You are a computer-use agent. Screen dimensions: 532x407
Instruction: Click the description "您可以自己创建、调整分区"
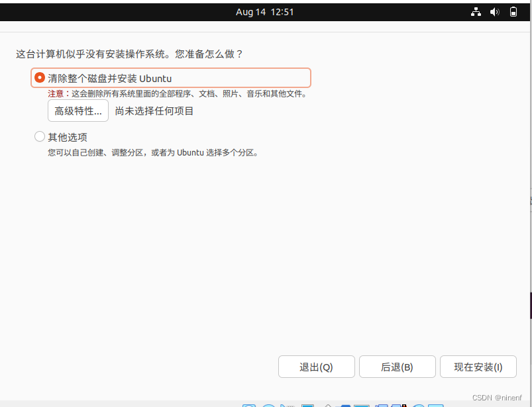[95, 152]
